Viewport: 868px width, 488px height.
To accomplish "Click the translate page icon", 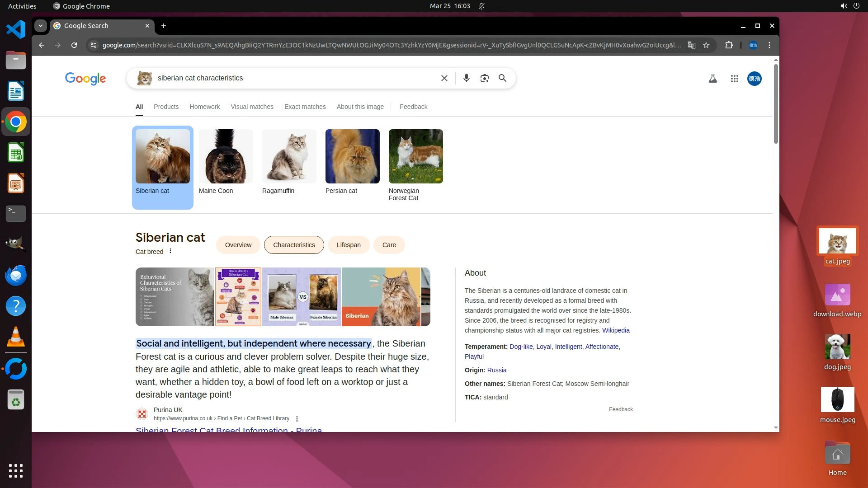I will pyautogui.click(x=692, y=45).
